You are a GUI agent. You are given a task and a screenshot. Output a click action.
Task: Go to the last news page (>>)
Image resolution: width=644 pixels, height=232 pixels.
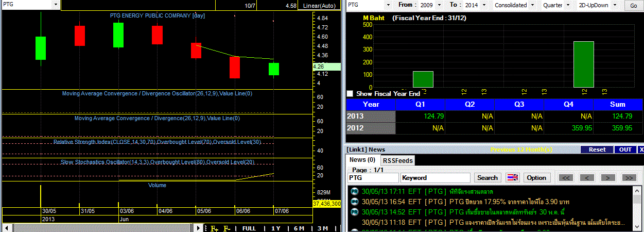point(629,177)
